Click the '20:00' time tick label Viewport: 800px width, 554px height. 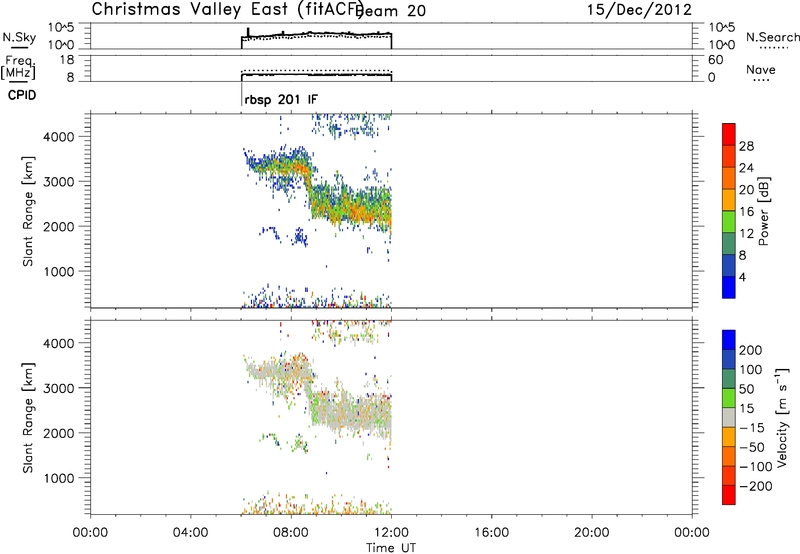pyautogui.click(x=591, y=533)
